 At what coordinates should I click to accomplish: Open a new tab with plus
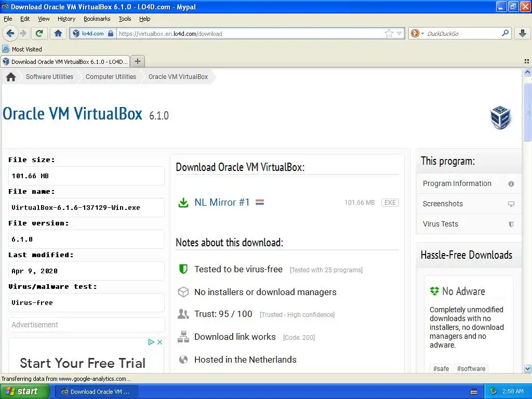click(x=137, y=61)
